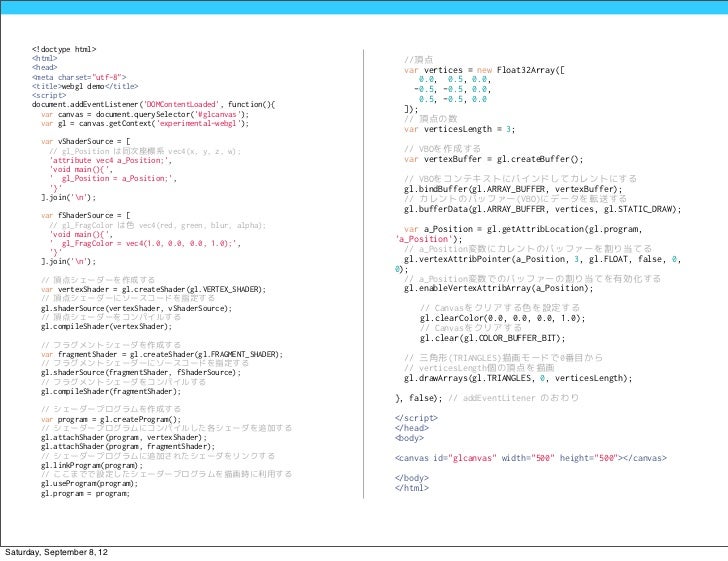
Task: Select the 'attribute vec4 a_Position;' string
Action: [110, 160]
